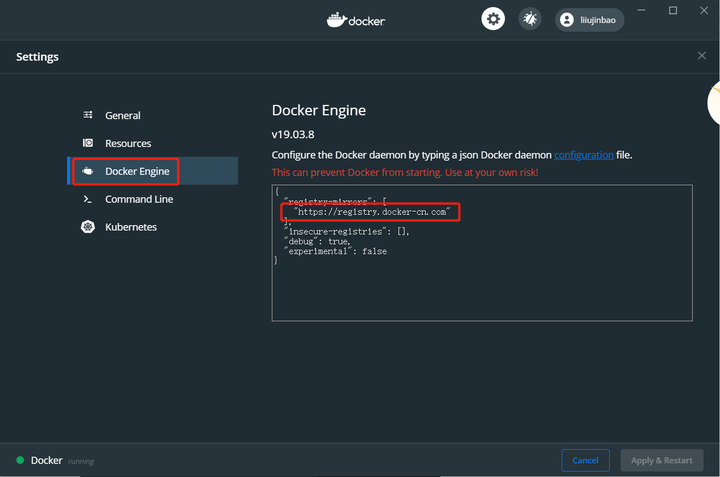Click the Kubernetes wheel icon
Image resolution: width=720 pixels, height=477 pixels.
tap(88, 227)
